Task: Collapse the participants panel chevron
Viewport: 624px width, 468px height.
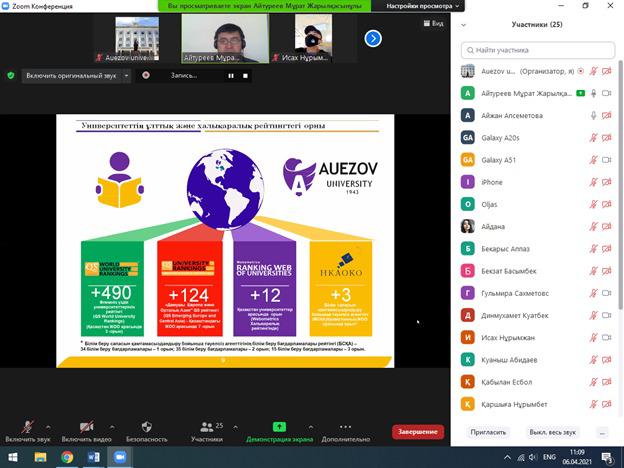Action: 463,25
